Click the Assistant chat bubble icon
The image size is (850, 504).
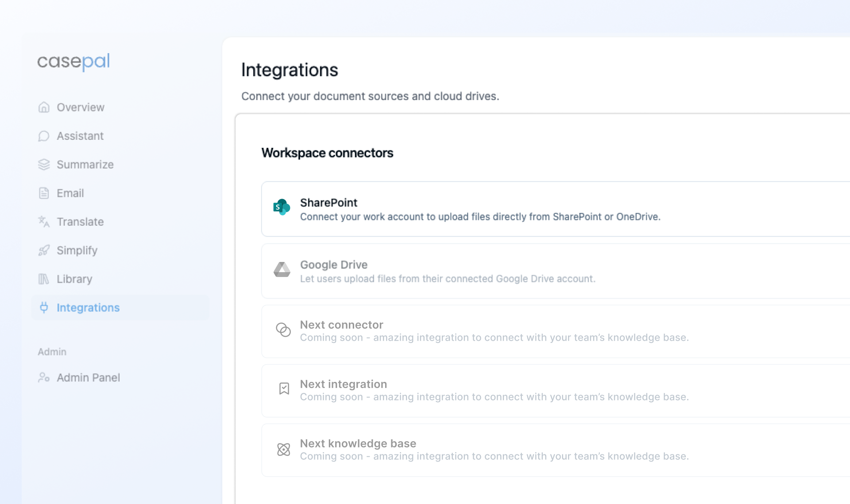pyautogui.click(x=44, y=136)
